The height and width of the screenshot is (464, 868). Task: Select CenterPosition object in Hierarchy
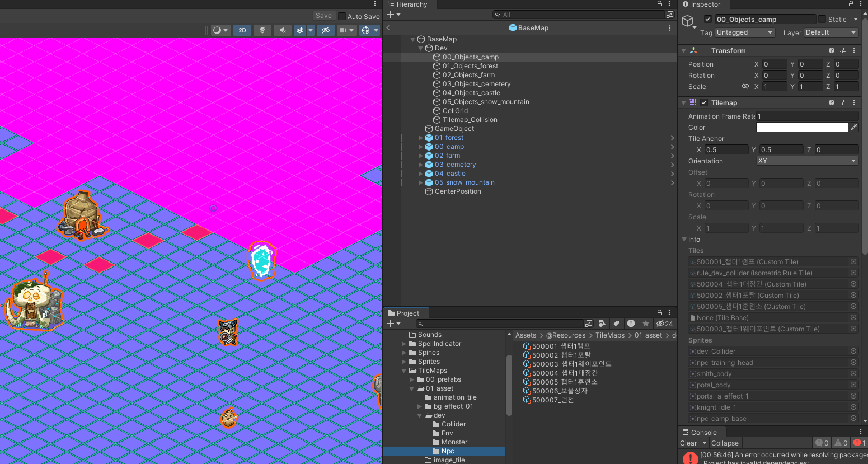458,191
